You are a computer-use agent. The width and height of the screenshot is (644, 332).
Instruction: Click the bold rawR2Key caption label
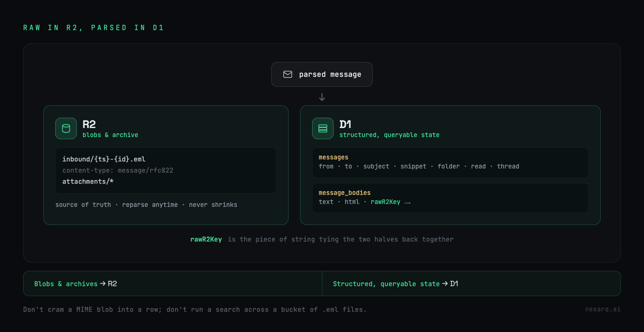coord(206,239)
